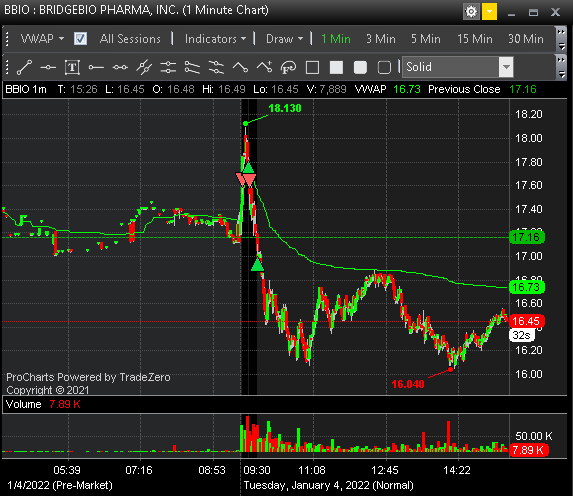Image resolution: width=573 pixels, height=496 pixels.
Task: Click the 16.040 low price marker
Action: tap(408, 384)
